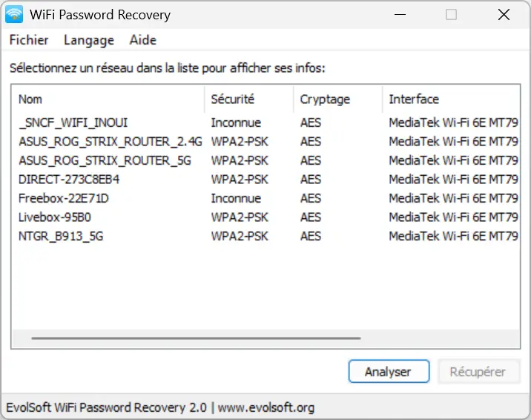531x420 pixels.
Task: Minimize the WiFi Password Recovery window
Action: point(400,15)
